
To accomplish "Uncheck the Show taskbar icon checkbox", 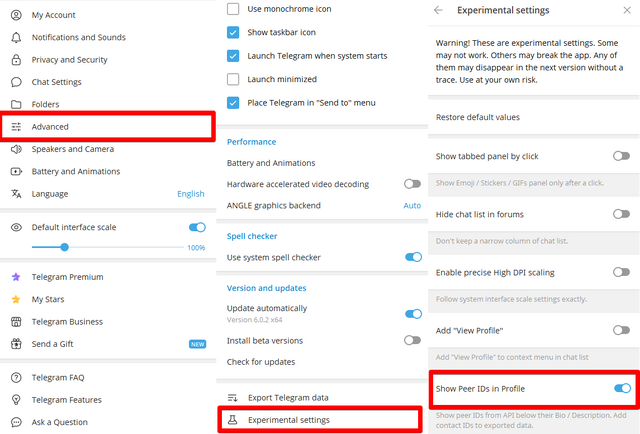I will tap(233, 32).
